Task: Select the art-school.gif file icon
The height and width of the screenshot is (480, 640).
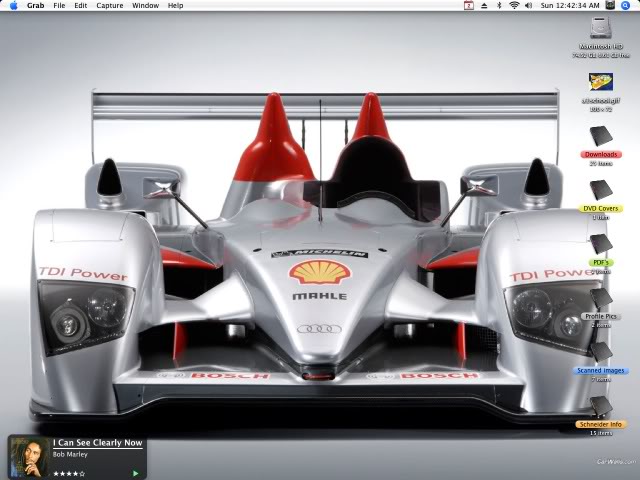Action: click(x=601, y=82)
